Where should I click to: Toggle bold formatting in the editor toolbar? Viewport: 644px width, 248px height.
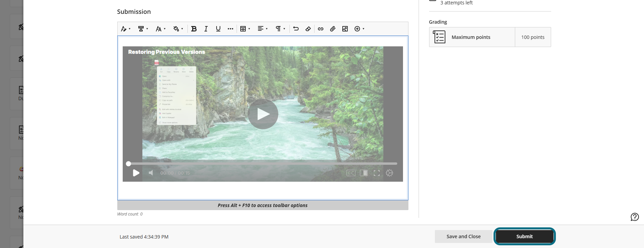[194, 29]
